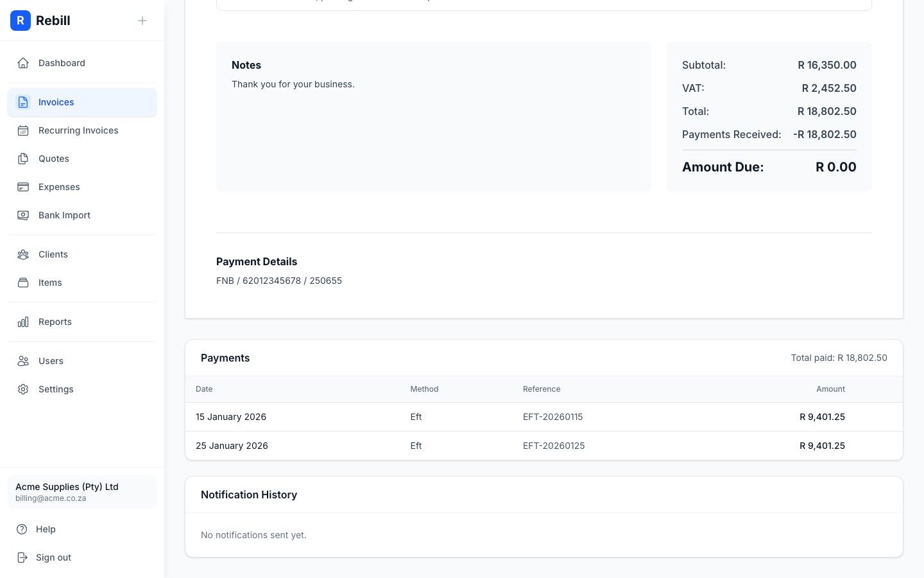Click the Amount Due R 0.00 value
The width and height of the screenshot is (924, 578).
coord(836,167)
